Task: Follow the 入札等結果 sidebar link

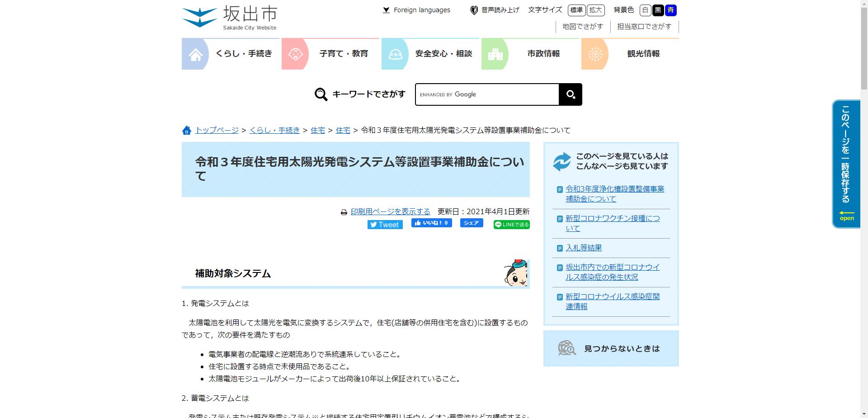Action: coord(583,248)
